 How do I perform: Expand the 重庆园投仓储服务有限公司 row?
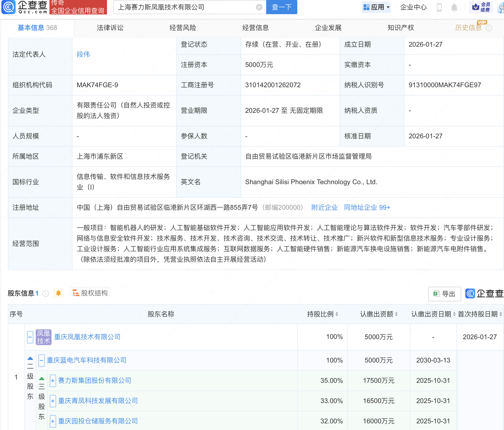[53, 421]
